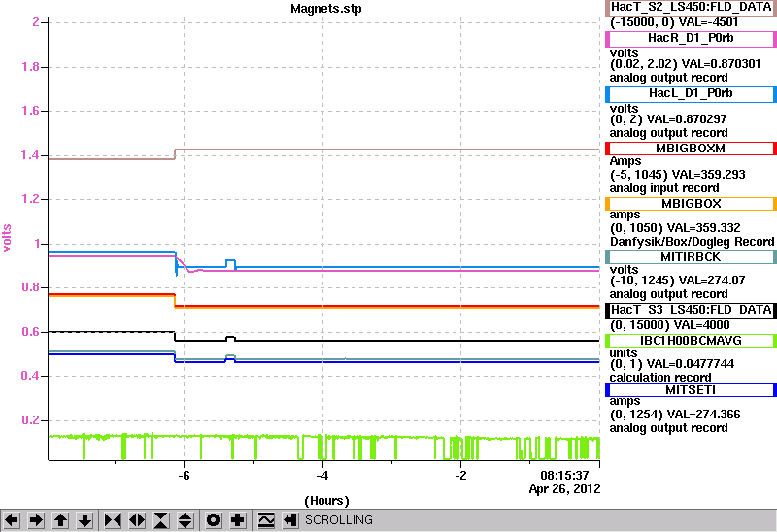The image size is (777, 532).
Task: Pan the graph up with the up arrow
Action: pos(60,520)
